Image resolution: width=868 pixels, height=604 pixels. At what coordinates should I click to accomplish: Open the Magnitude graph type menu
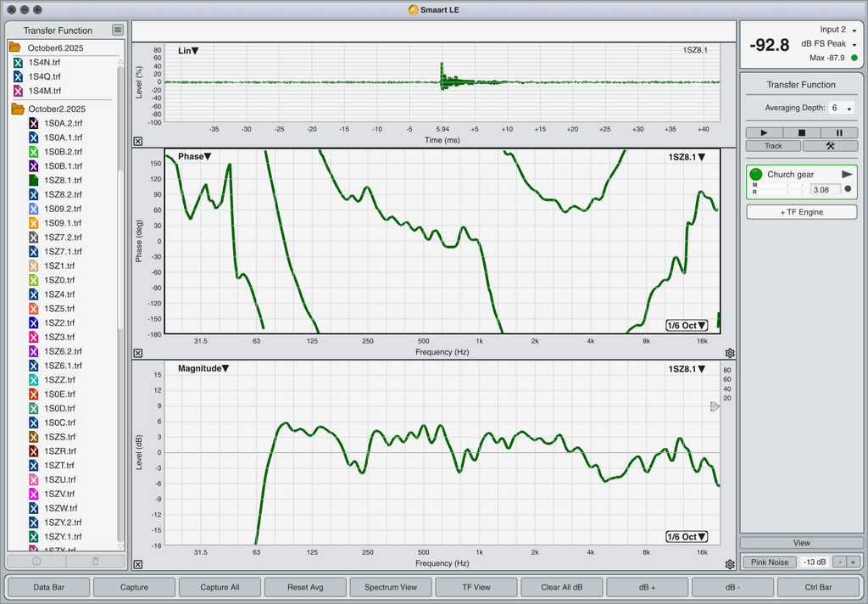[x=203, y=369]
